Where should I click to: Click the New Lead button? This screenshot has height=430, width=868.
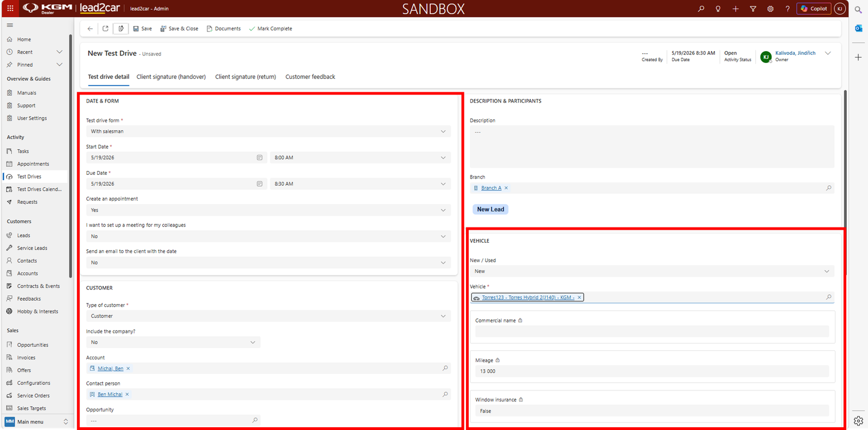490,210
